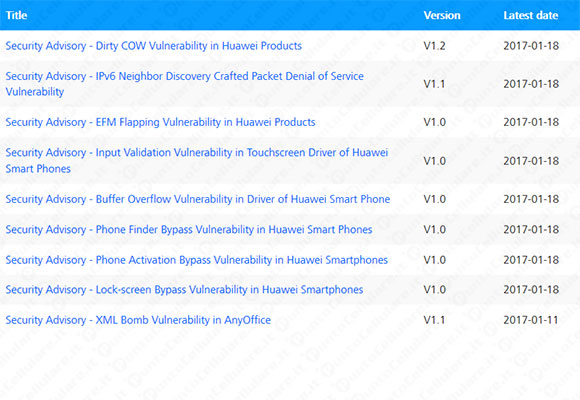Select date 2017-01-18 in IPv6 Neighbor Discovery row

point(531,84)
